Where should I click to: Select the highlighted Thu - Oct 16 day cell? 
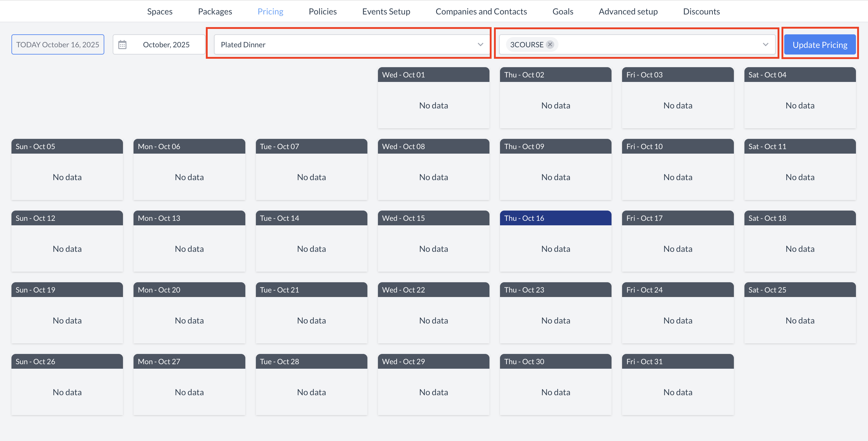555,241
